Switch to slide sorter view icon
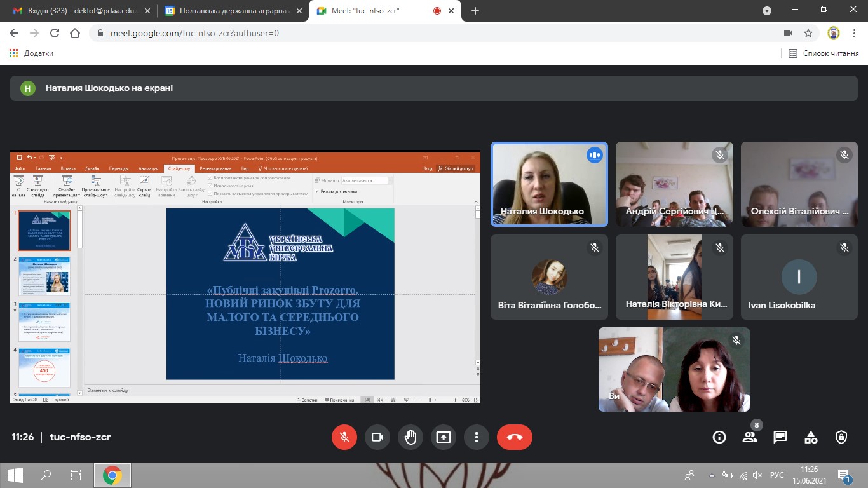This screenshot has height=488, width=868. click(380, 400)
